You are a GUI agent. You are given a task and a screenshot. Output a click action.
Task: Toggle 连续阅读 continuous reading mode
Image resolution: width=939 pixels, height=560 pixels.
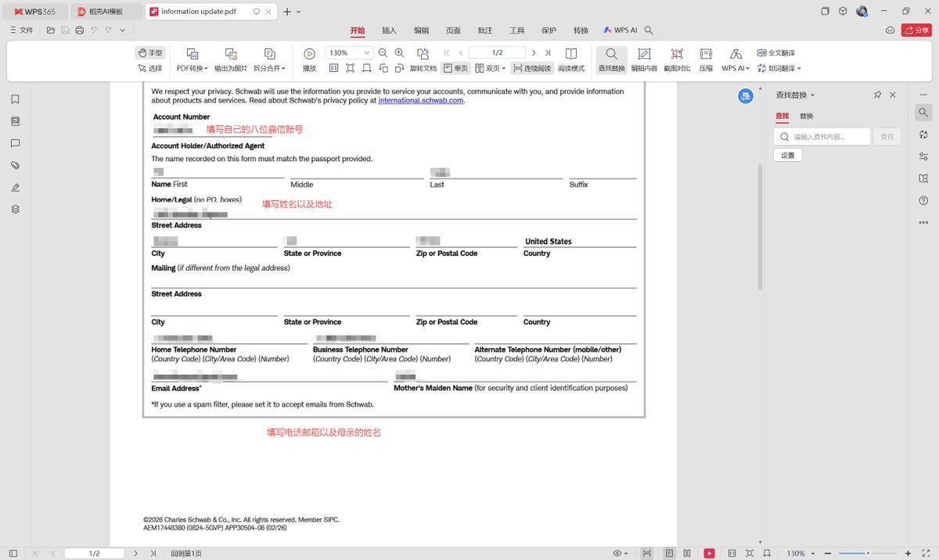click(x=532, y=68)
